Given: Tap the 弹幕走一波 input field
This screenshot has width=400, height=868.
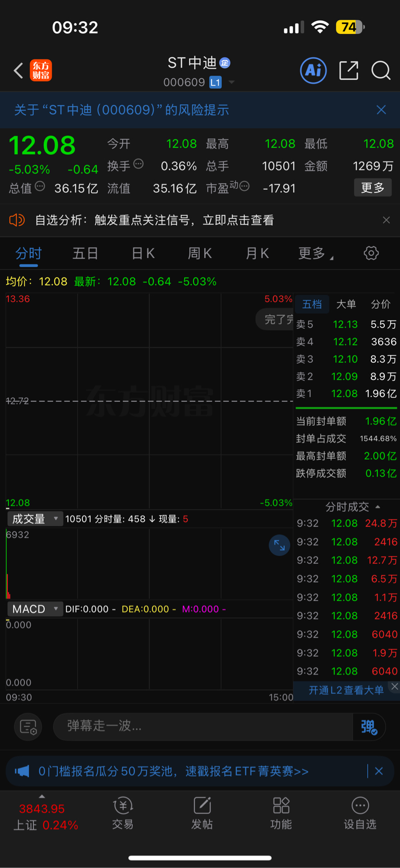Looking at the screenshot, I should point(203,726).
